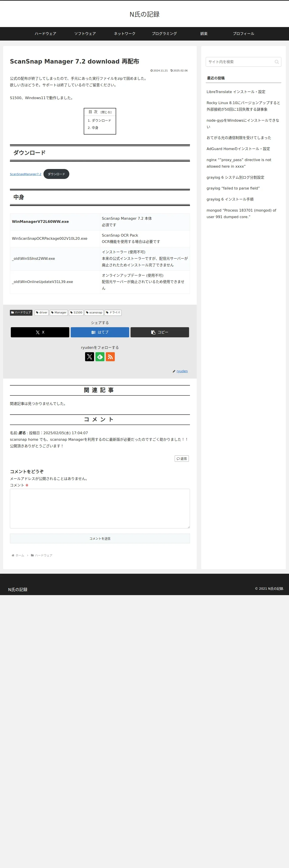Click _old\WinOnlineUpdateV31L39.exe table cell
The width and height of the screenshot is (289, 868).
click(55, 282)
